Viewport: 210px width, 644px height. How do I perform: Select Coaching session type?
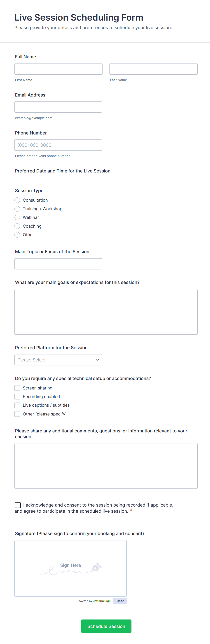coord(17,226)
